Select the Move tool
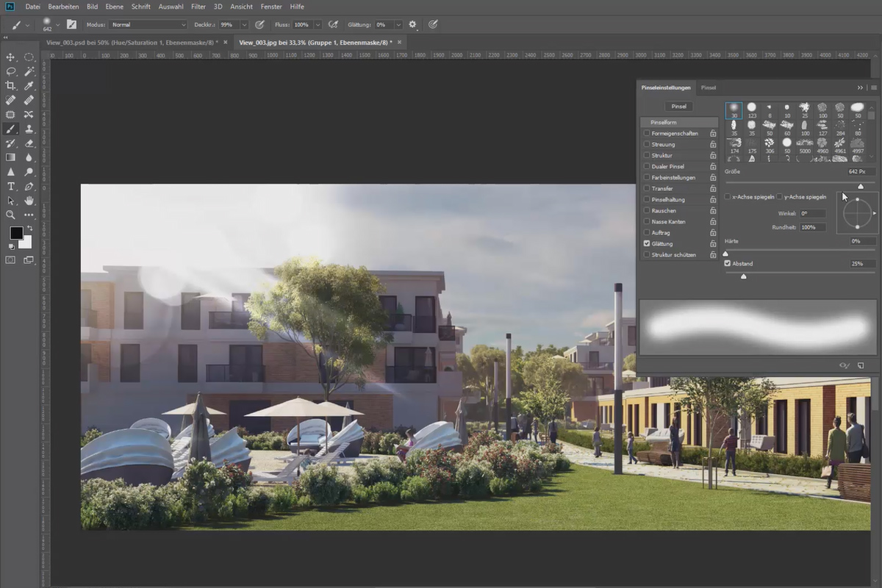This screenshot has width=882, height=588. pos(11,57)
